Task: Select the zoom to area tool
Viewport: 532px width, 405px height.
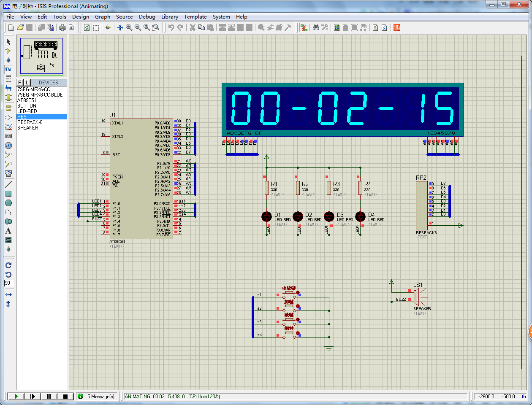Action: pyautogui.click(x=156, y=27)
